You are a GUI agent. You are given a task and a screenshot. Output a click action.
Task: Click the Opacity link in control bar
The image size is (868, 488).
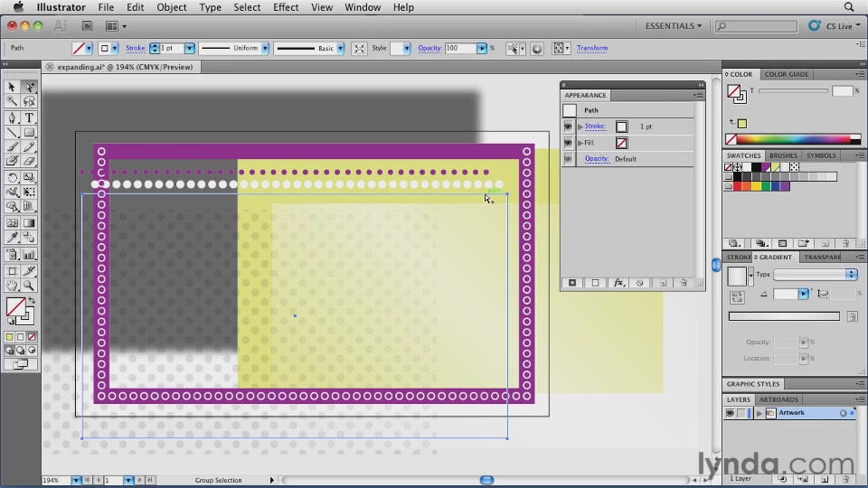(429, 48)
